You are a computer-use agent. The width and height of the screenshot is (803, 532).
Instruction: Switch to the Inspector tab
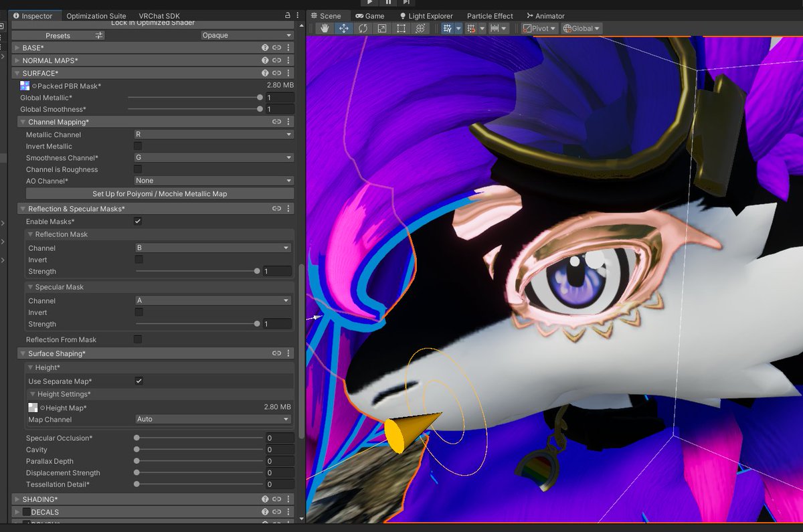pos(34,16)
